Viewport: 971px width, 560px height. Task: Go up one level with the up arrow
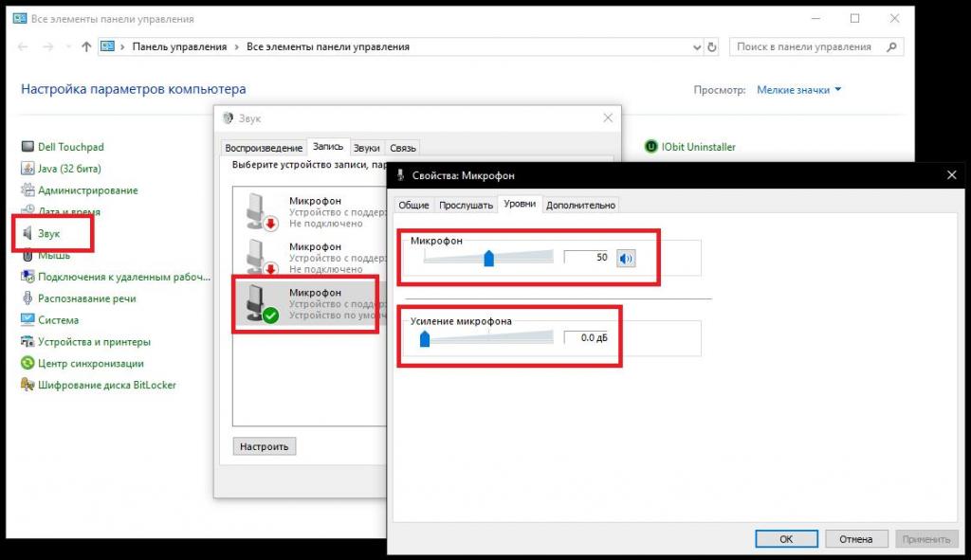point(86,47)
